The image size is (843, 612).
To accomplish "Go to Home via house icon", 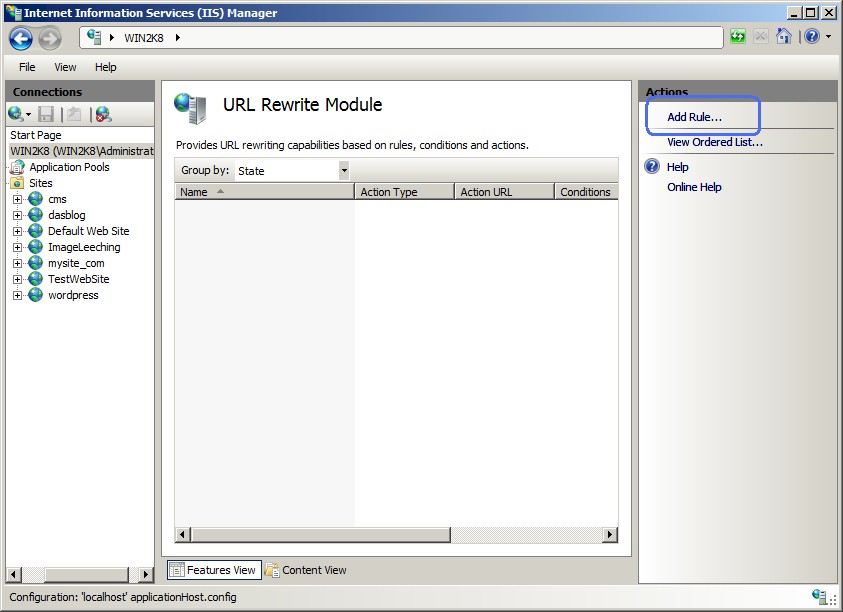I will (784, 37).
